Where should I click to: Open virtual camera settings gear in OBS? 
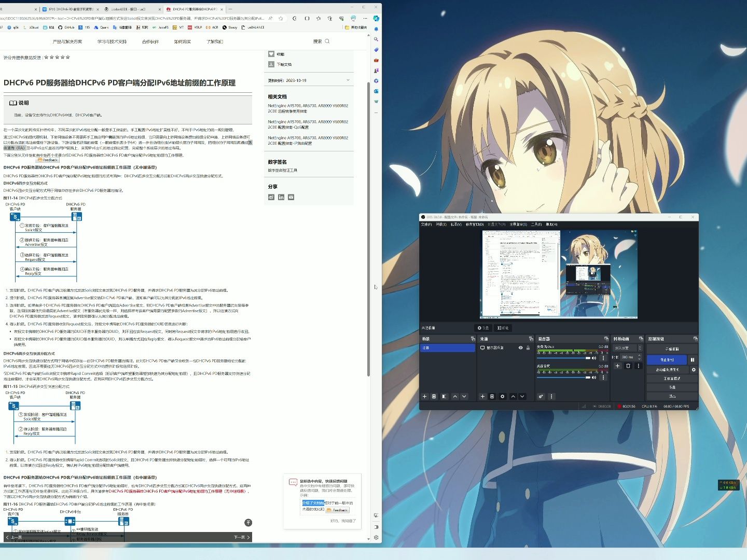coord(694,369)
